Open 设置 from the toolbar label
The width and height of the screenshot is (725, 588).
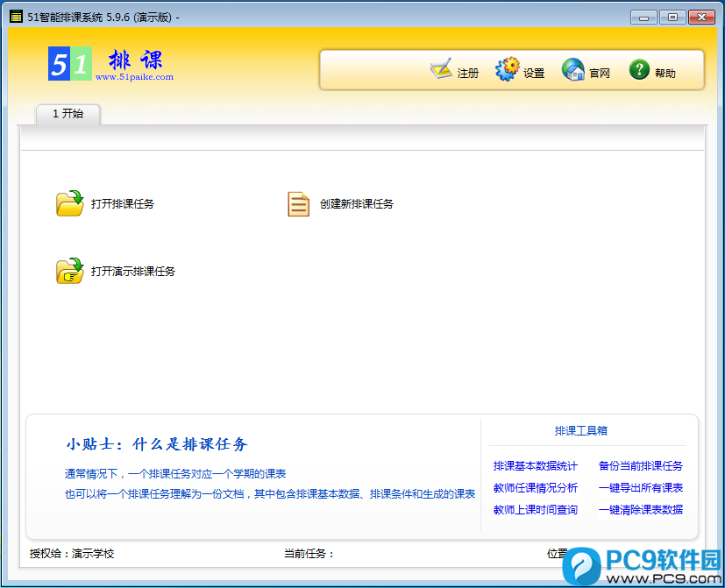click(x=534, y=73)
